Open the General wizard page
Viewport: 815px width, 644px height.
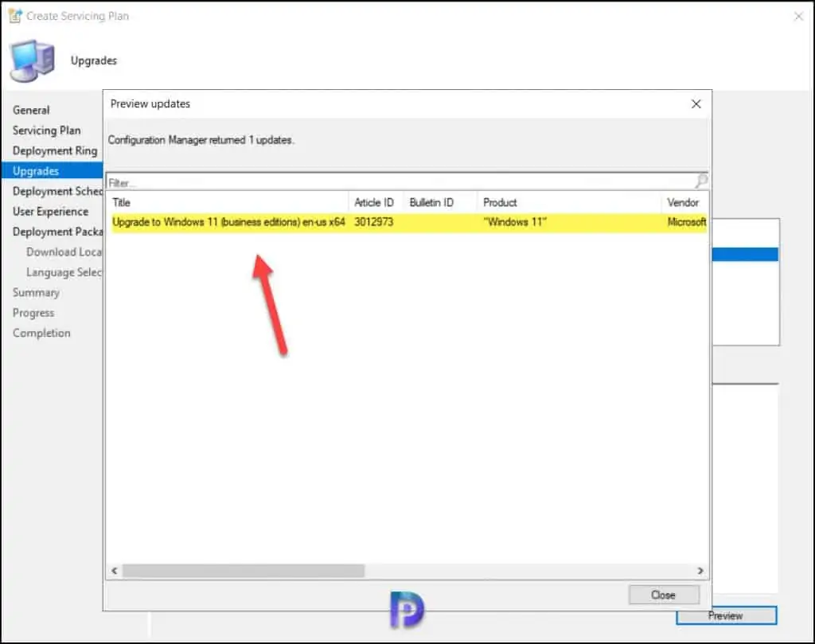(31, 110)
